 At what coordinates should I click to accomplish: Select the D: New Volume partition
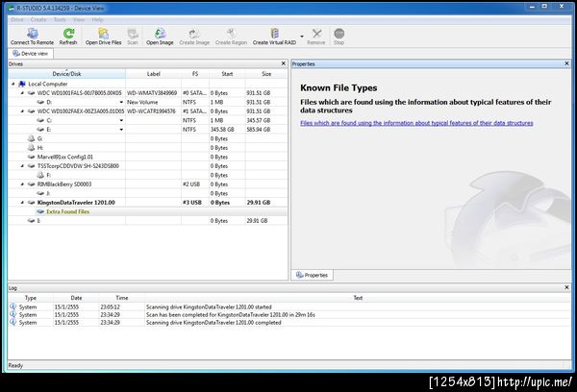pyautogui.click(x=147, y=102)
